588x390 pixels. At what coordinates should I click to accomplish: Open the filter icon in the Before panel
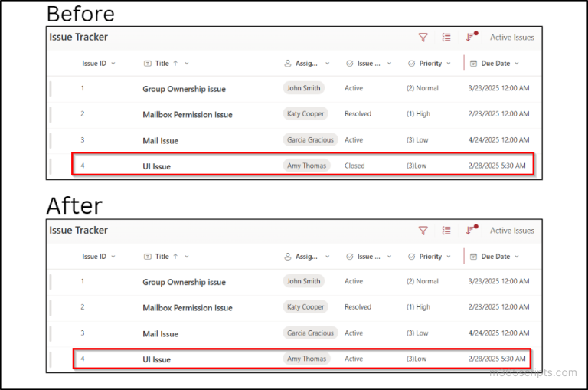[x=423, y=37]
